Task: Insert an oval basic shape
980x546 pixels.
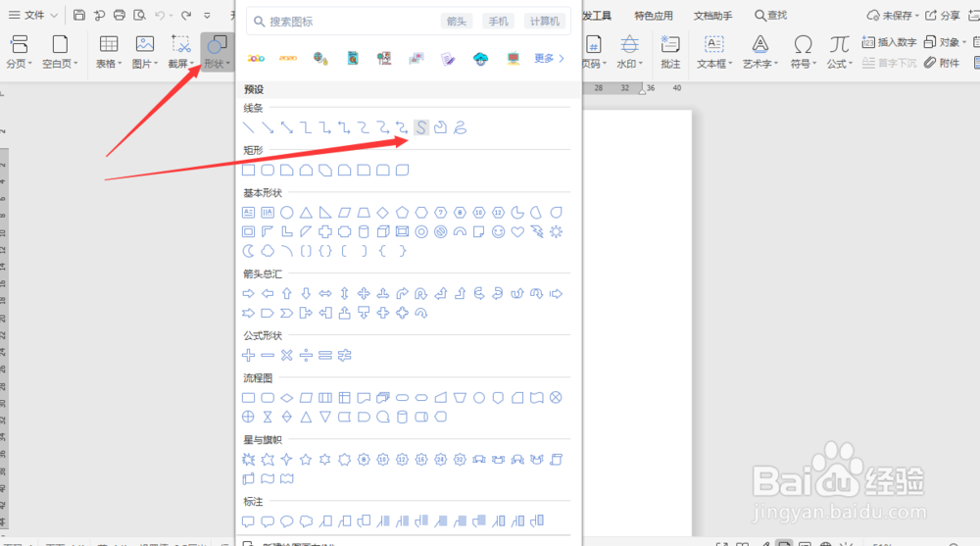Action: click(287, 213)
